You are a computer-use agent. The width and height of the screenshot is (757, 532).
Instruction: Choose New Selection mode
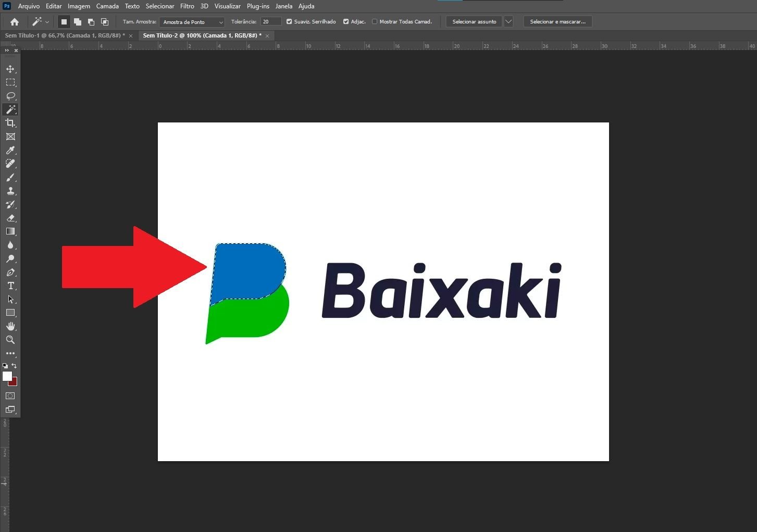coord(64,22)
